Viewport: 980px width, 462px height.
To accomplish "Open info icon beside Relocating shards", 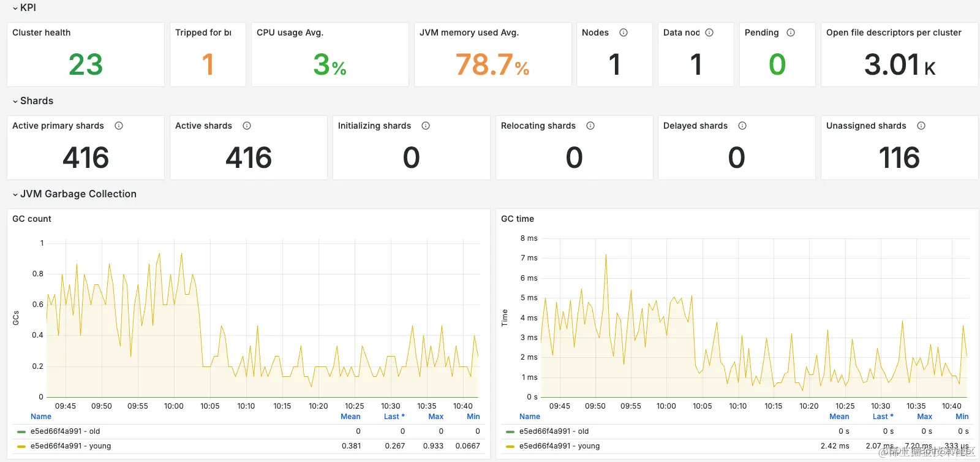I will pyautogui.click(x=590, y=126).
